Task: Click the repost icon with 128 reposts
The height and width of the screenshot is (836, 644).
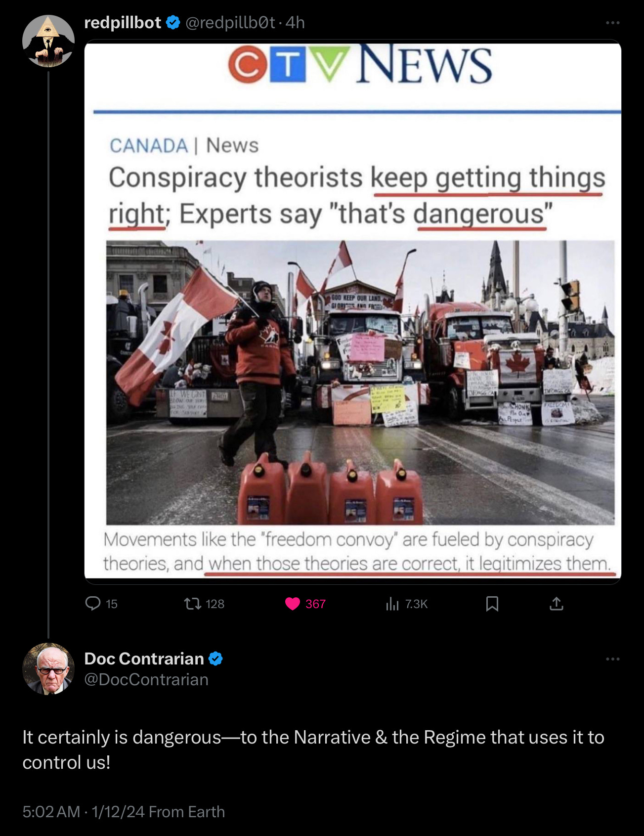Action: (x=192, y=604)
